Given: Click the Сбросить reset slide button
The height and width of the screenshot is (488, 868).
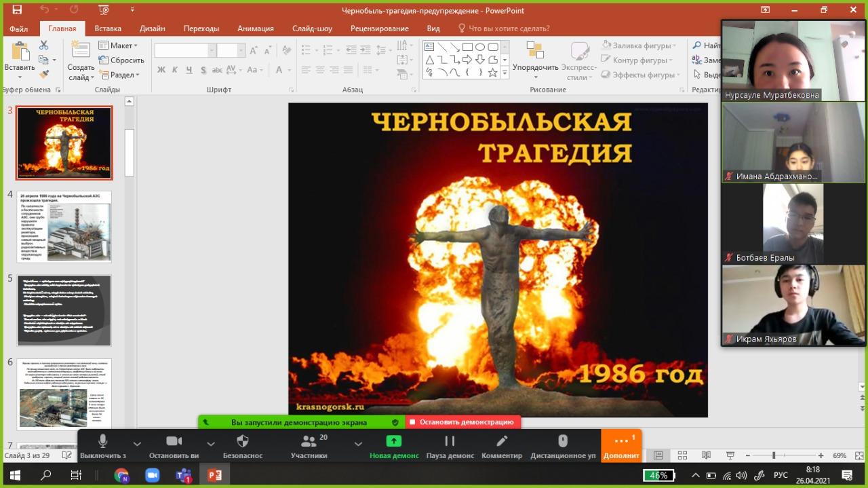Looking at the screenshot, I should tap(121, 60).
